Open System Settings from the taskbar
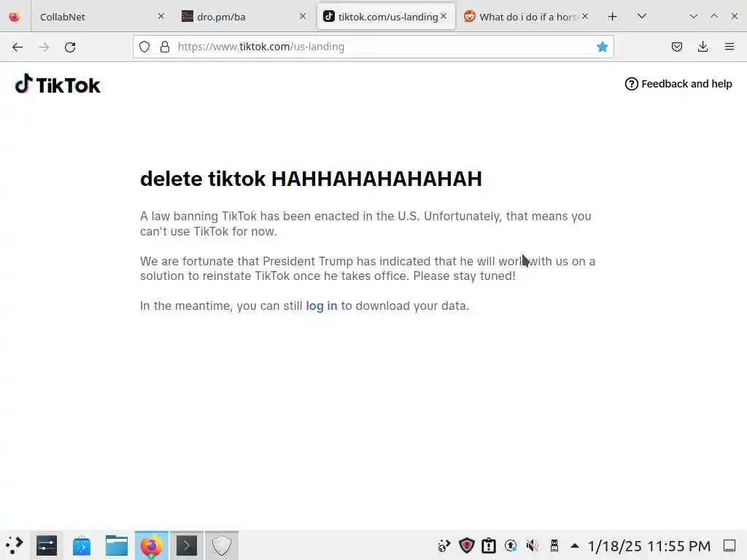 click(47, 545)
